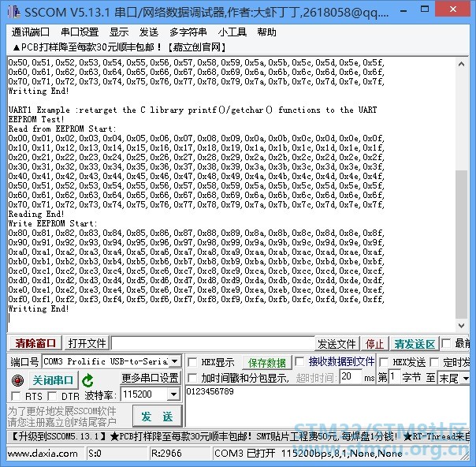This screenshot has width=476, height=467.
Task: Toggle the 定时发送 checkbox
Action: point(434,362)
